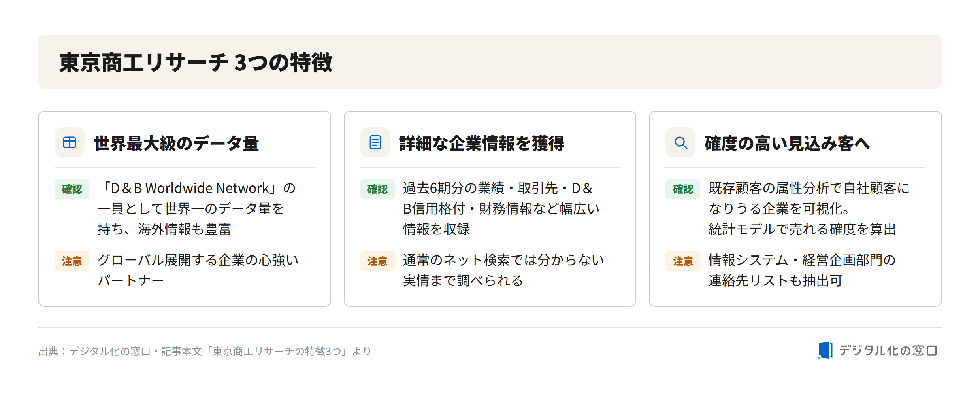Click the デジタル化の窓口 brand name text
980x397 pixels.
[888, 351]
